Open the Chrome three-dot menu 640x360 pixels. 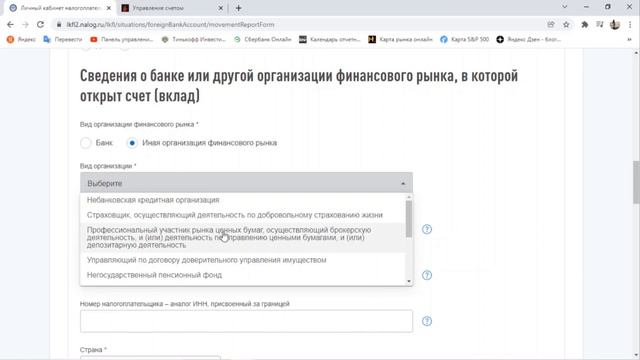(x=630, y=24)
